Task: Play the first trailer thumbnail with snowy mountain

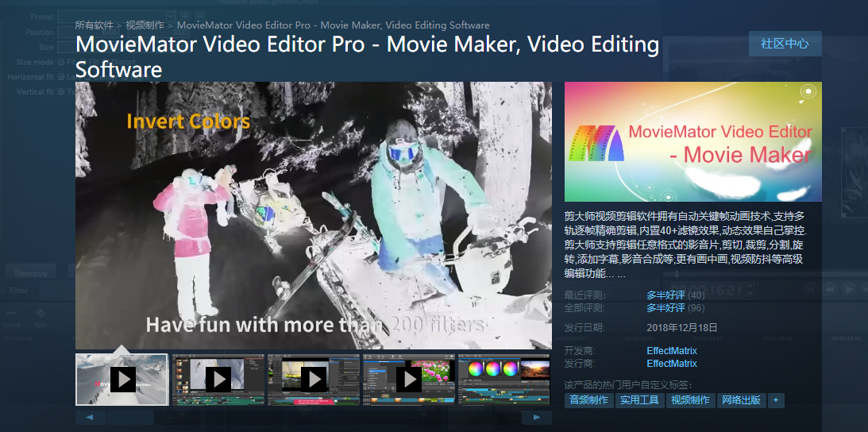Action: 122,380
